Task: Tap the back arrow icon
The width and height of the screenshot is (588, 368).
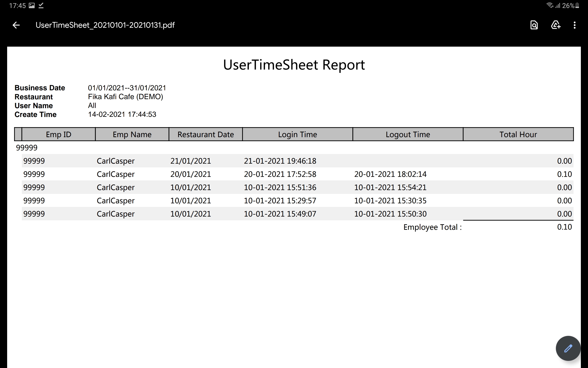Action: pyautogui.click(x=16, y=25)
